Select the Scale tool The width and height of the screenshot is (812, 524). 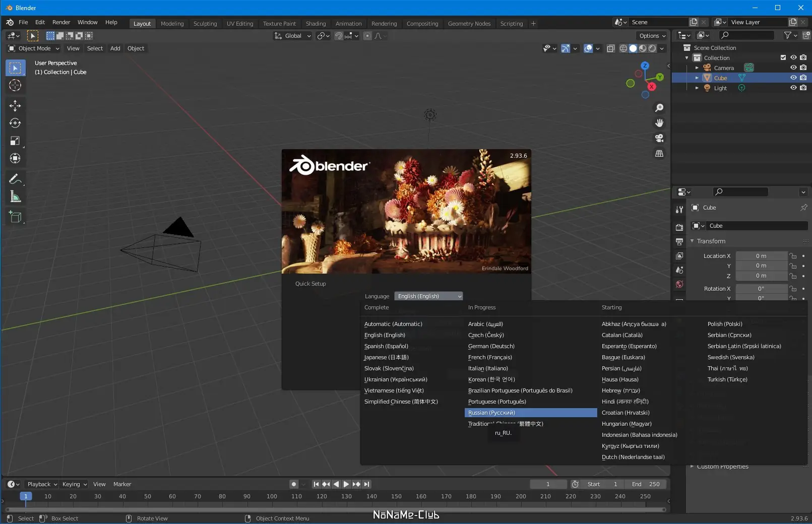[x=15, y=141]
